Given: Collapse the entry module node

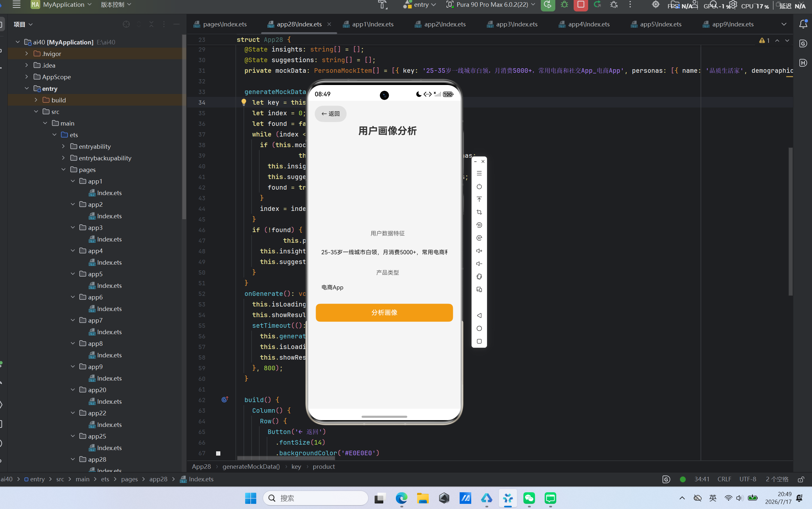Looking at the screenshot, I should click(27, 88).
